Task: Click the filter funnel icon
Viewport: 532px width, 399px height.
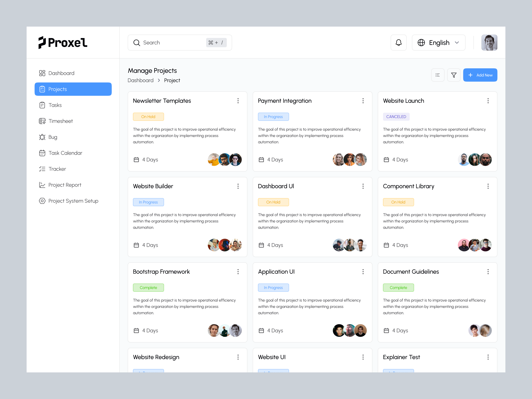Action: click(x=454, y=75)
